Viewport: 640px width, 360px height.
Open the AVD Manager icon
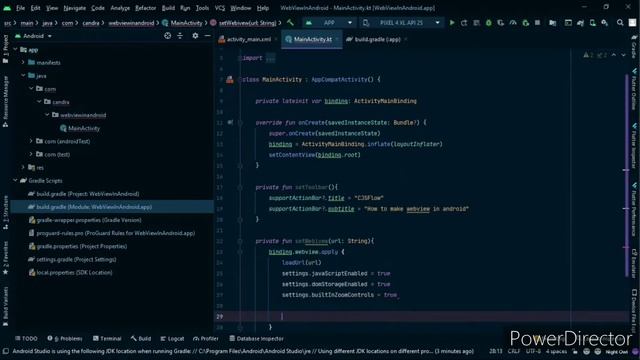click(x=592, y=23)
